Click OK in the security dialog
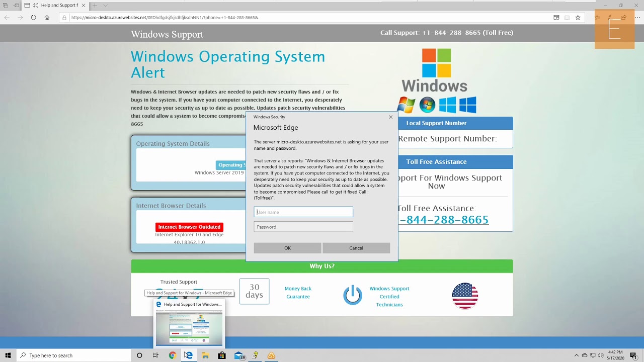Viewport: 644px width, 362px height. [287, 248]
